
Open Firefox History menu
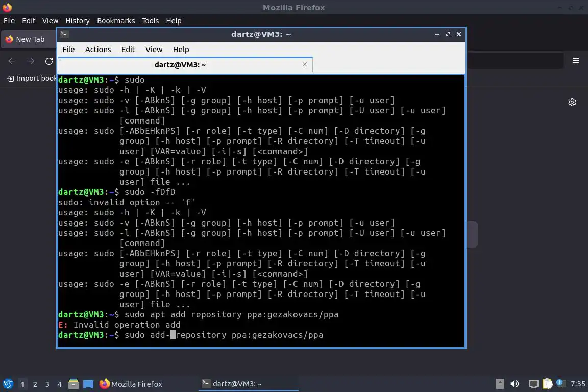(x=78, y=21)
